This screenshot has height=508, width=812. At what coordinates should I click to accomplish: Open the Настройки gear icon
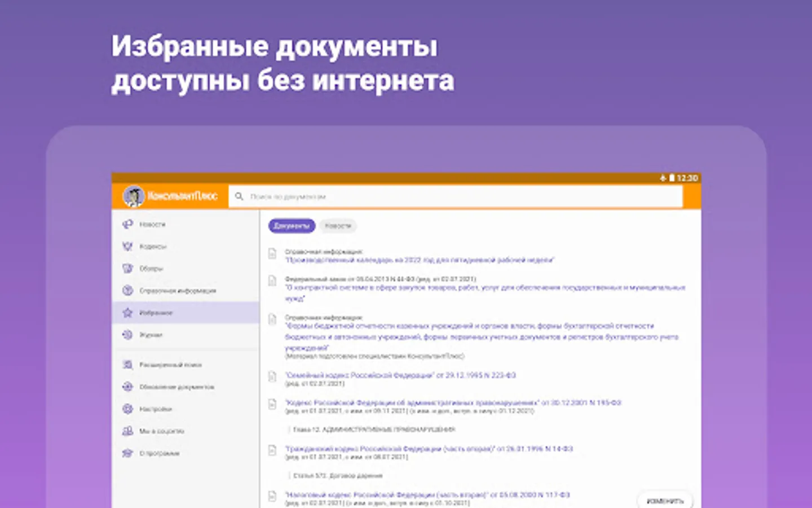click(x=128, y=409)
